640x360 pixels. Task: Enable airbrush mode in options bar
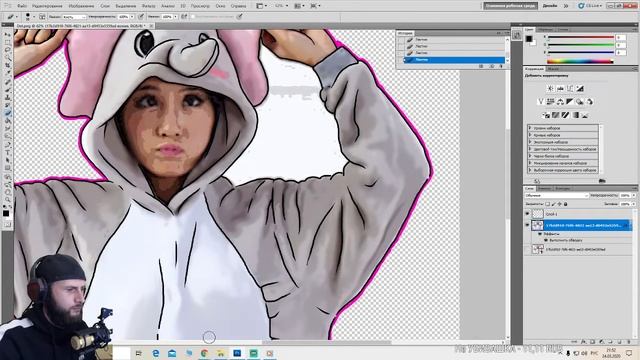[184, 17]
